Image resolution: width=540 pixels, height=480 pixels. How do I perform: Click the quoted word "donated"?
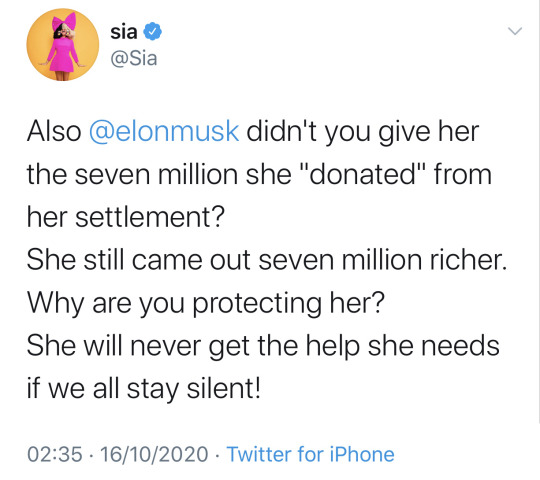click(x=364, y=174)
